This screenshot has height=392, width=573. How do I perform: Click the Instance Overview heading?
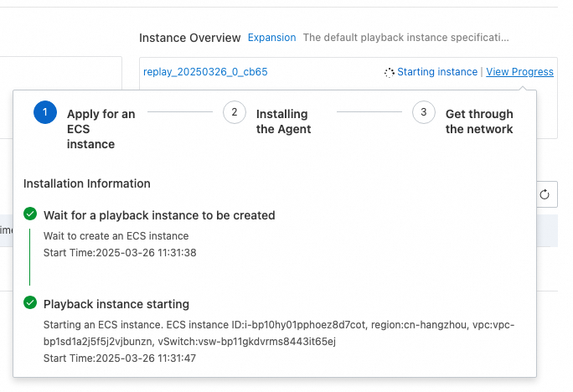pos(189,38)
